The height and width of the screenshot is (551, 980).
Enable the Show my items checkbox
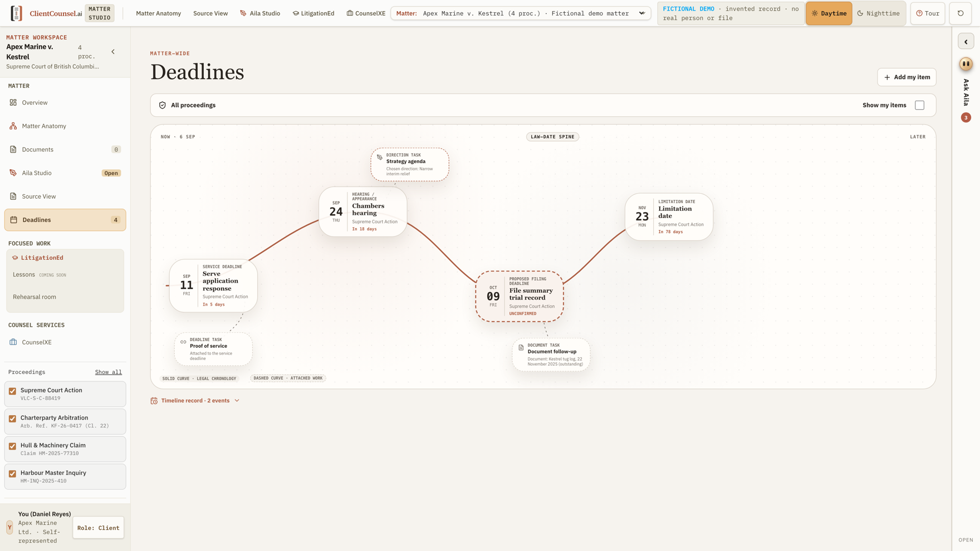920,105
